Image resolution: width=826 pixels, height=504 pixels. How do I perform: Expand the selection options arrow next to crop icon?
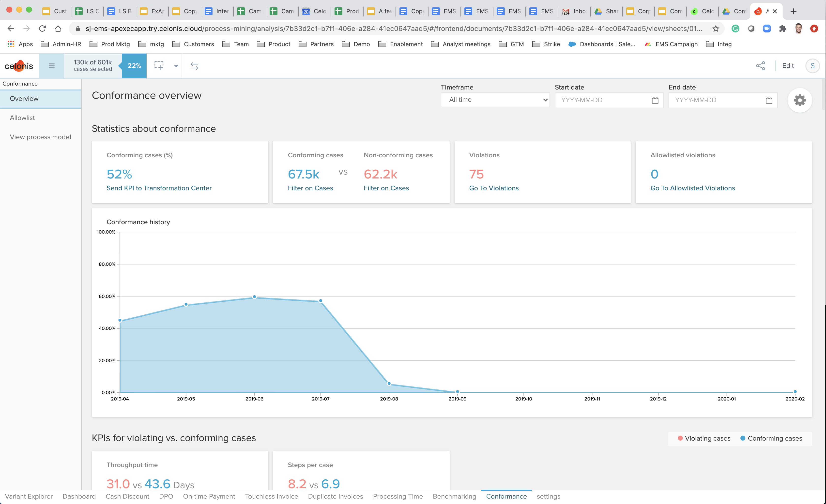tap(176, 66)
